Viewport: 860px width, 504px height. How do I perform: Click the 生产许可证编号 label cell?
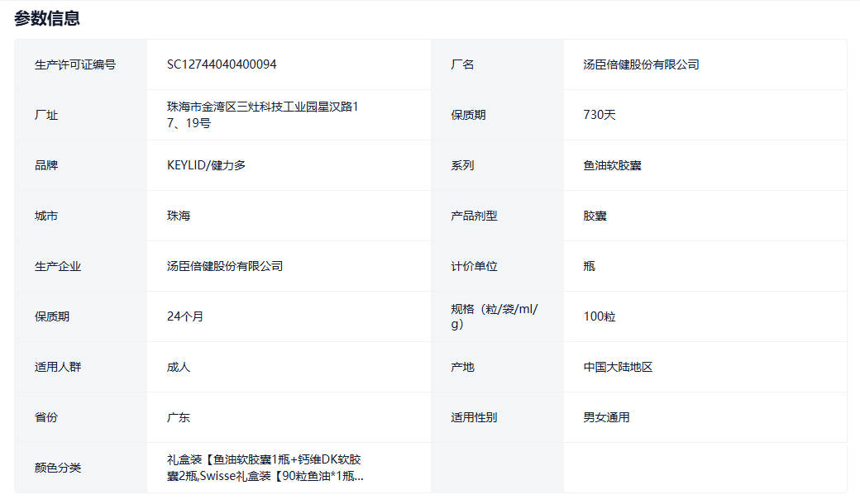click(x=75, y=64)
